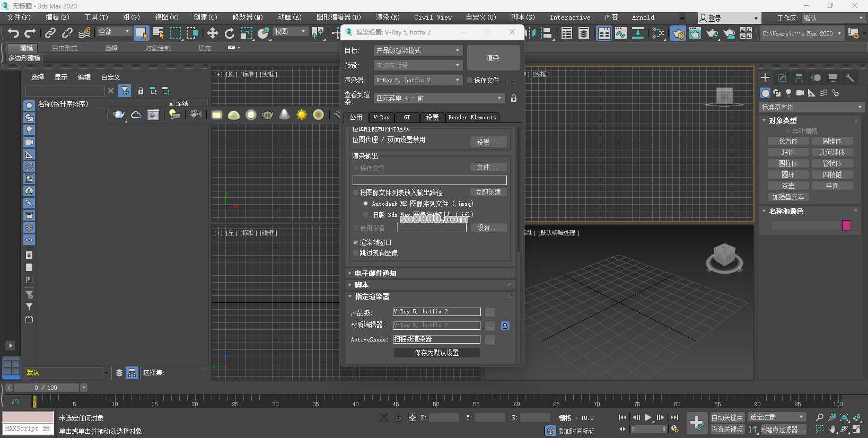Open the Utilities wrench panel icon
The image size is (868, 438).
(849, 78)
